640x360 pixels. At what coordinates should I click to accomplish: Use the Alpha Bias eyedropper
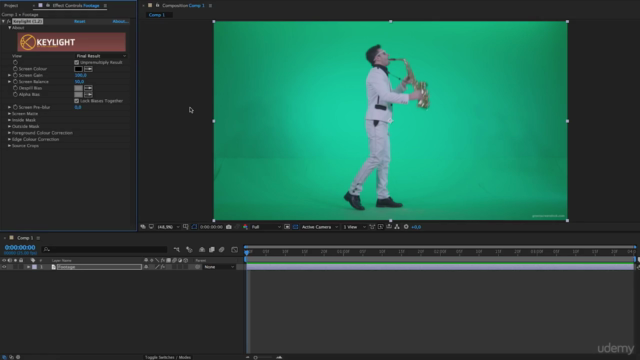[x=88, y=95]
